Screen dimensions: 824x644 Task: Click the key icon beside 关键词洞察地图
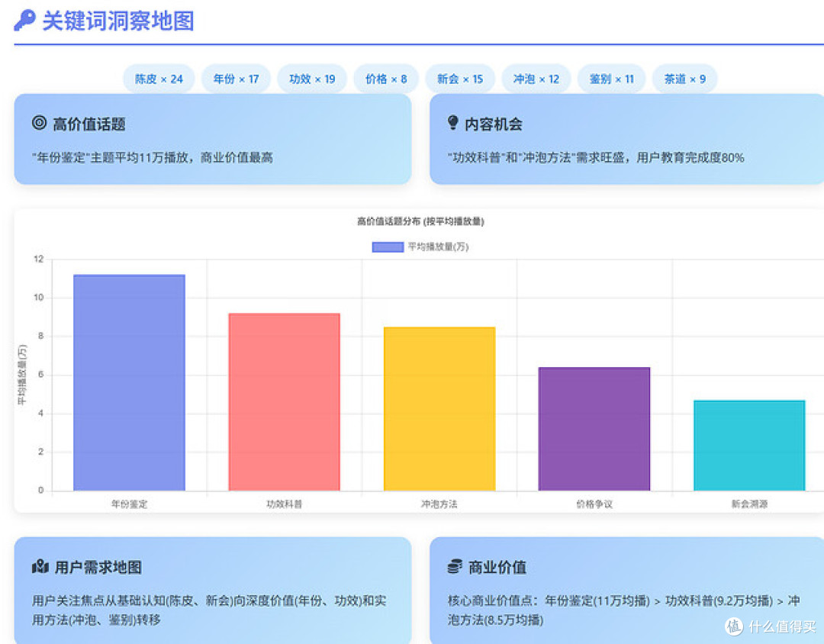point(24,21)
